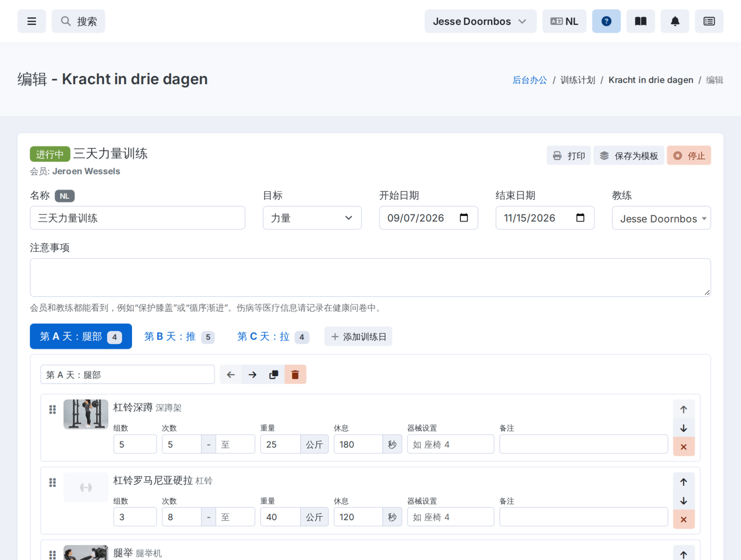Screen dimensions: 741x560
Task: Move 杠铃深蹲 exercise up
Action: (684, 409)
